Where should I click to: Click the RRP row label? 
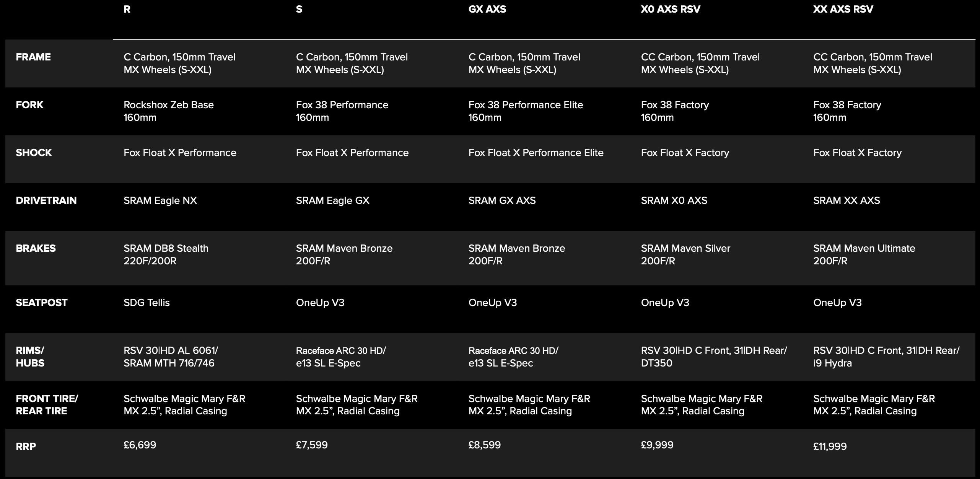[26, 446]
